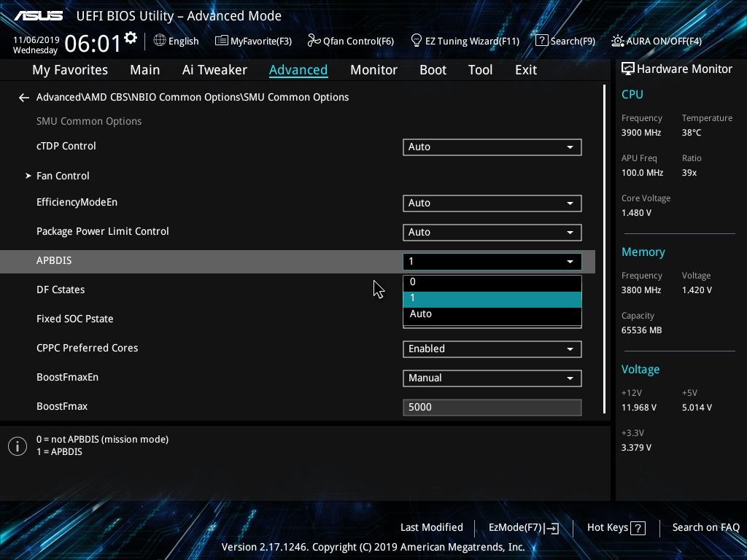Click the Hot Keys question mark icon
The height and width of the screenshot is (560, 747).
click(x=638, y=528)
